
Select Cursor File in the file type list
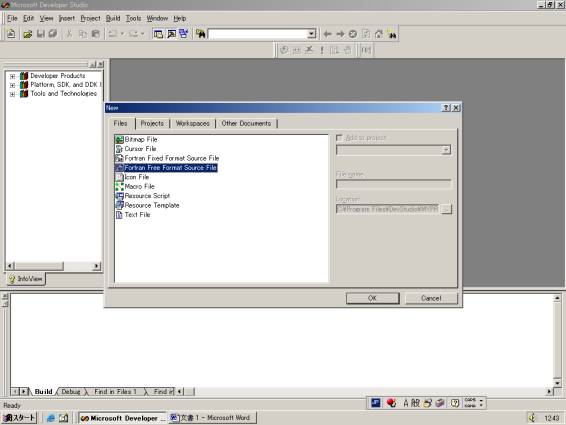click(140, 149)
